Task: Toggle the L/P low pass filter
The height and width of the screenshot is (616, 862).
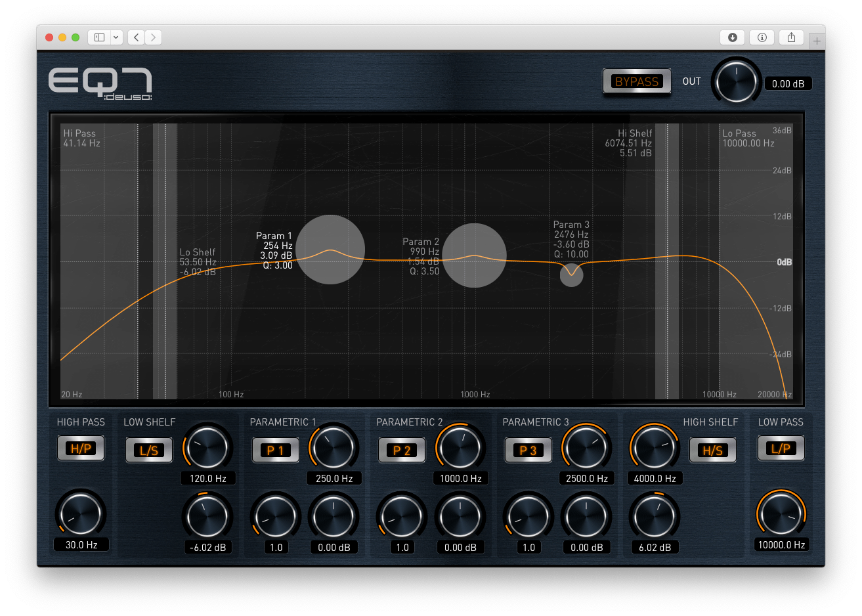Action: click(x=781, y=449)
